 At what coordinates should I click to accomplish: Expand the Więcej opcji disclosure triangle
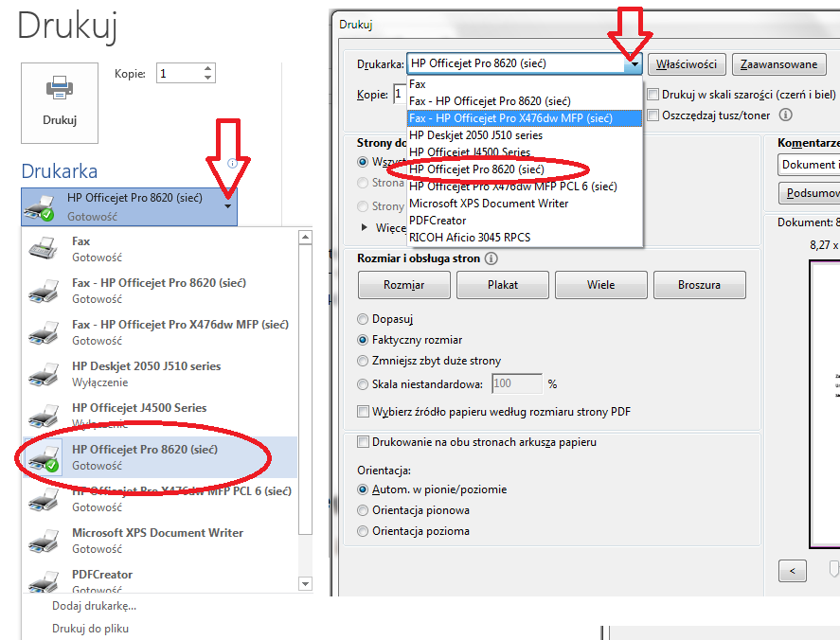365,227
